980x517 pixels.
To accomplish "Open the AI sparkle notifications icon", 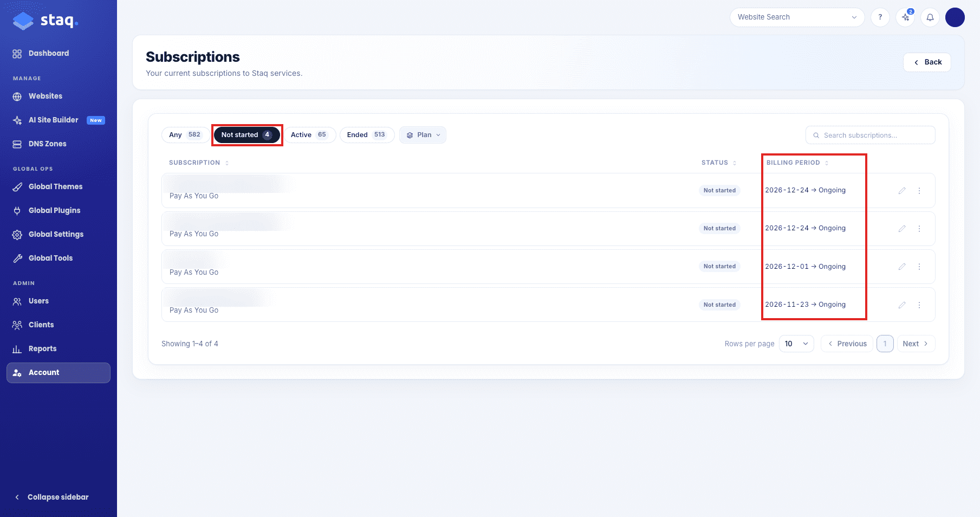I will 905,17.
